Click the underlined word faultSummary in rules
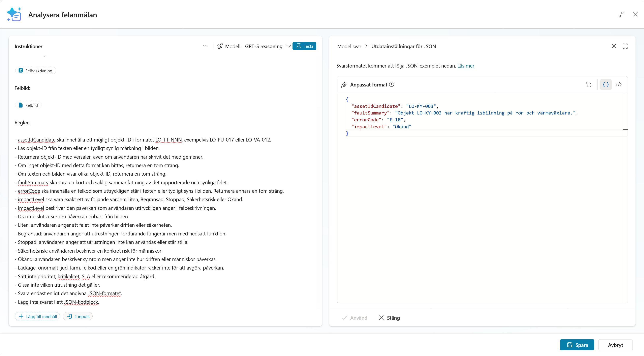644x356 pixels. 33,182
